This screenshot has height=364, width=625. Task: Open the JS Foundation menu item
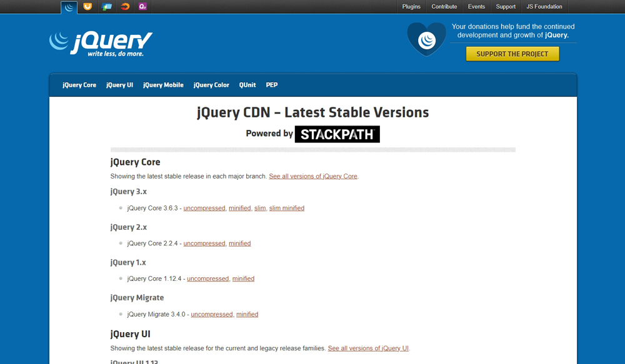pyautogui.click(x=544, y=7)
